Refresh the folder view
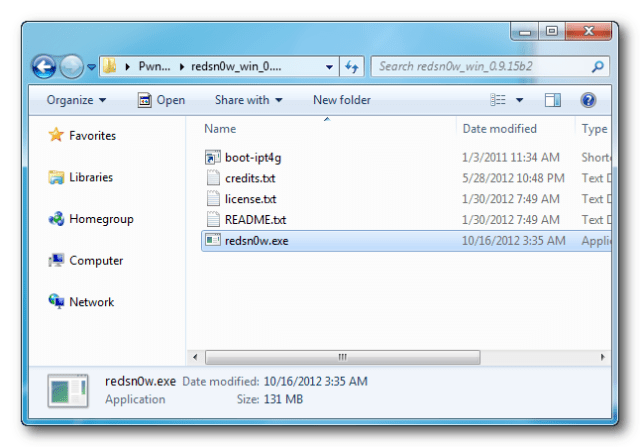640x447 pixels. pyautogui.click(x=351, y=67)
